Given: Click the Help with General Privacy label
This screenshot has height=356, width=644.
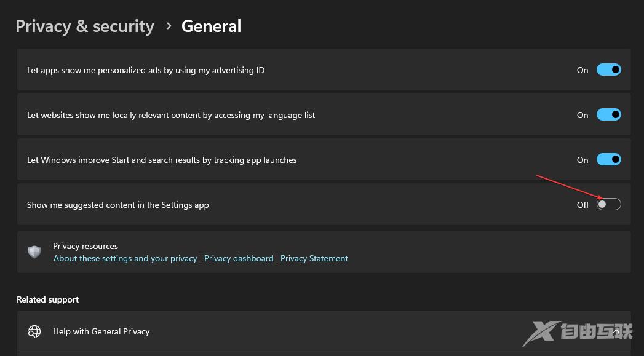Looking at the screenshot, I should [101, 331].
